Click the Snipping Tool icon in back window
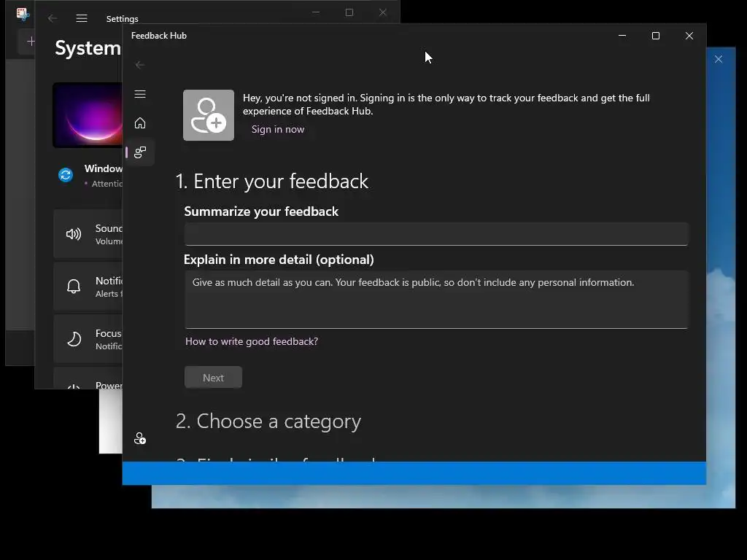The image size is (747, 560). pos(22,13)
